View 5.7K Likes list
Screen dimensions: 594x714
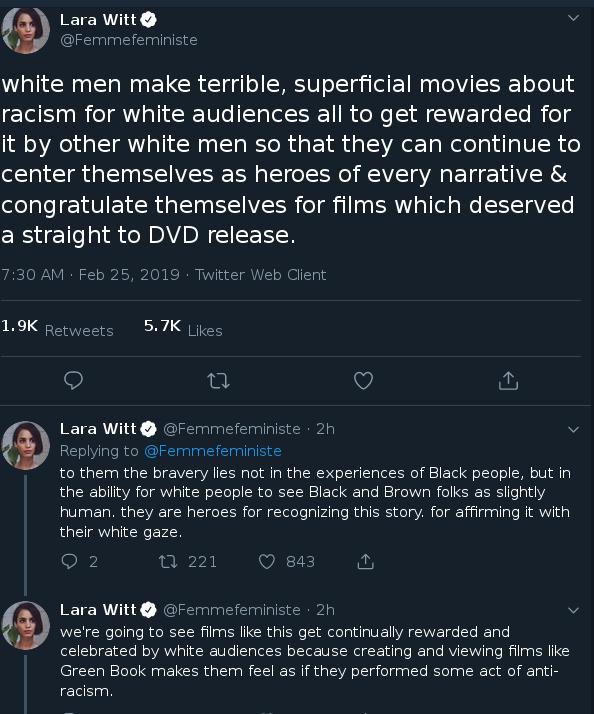click(183, 328)
